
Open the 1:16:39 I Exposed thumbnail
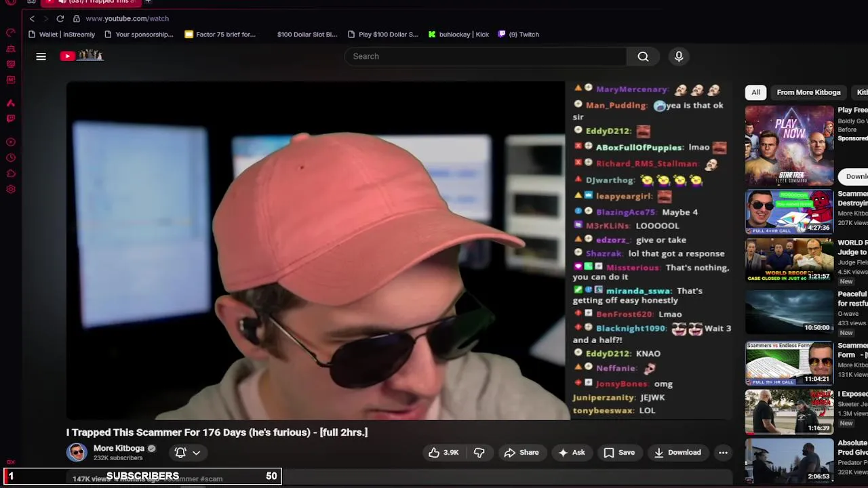click(x=789, y=411)
